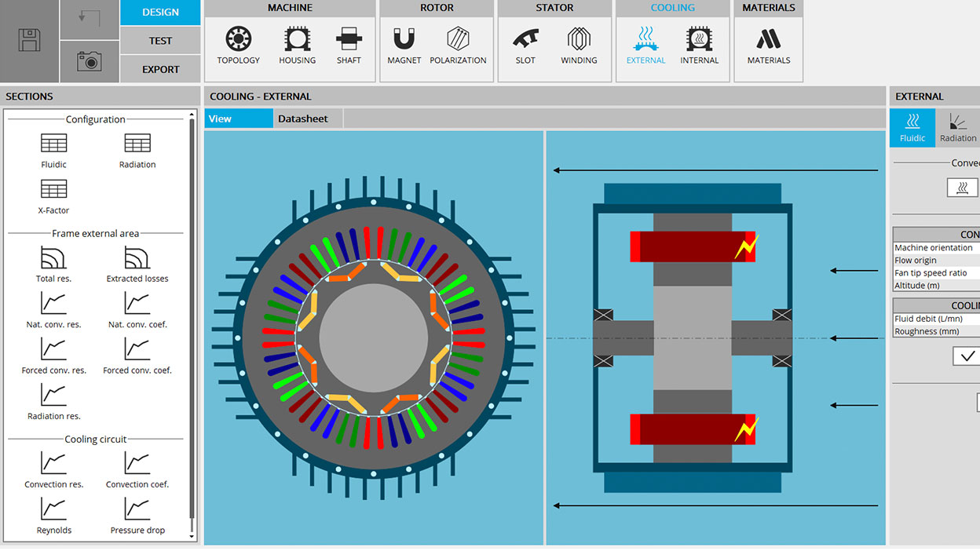Open the Winding stator settings
This screenshot has height=551, width=980.
[579, 46]
